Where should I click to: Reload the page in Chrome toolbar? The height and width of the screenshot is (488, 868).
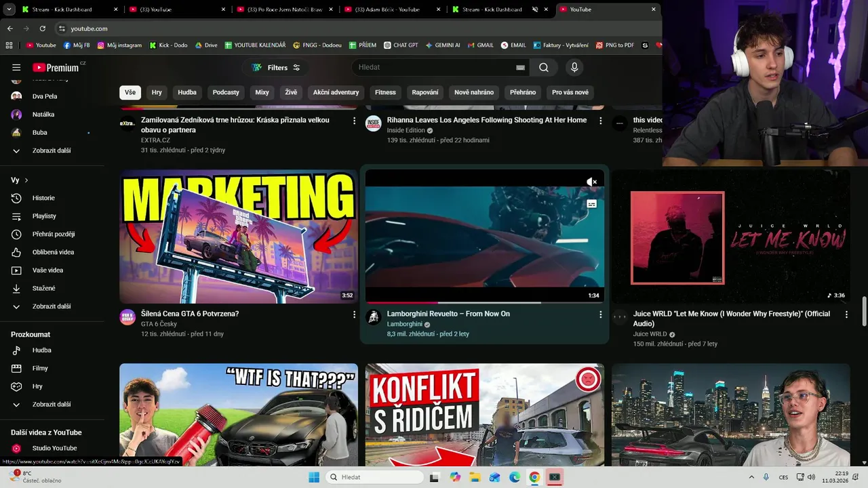(x=42, y=28)
